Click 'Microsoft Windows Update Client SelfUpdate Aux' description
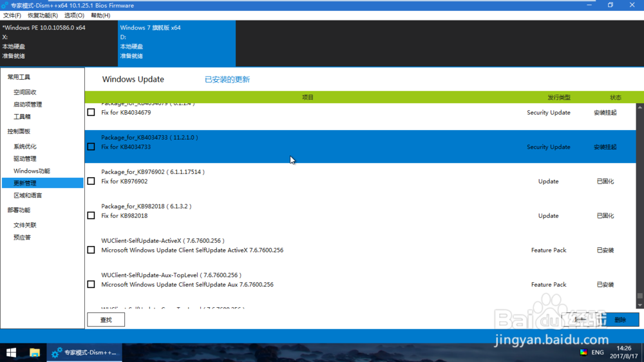This screenshot has width=644, height=362. pyautogui.click(x=187, y=285)
